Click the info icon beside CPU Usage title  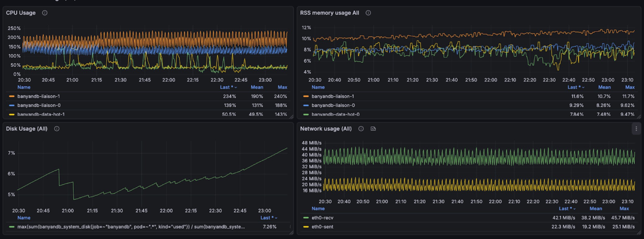45,13
